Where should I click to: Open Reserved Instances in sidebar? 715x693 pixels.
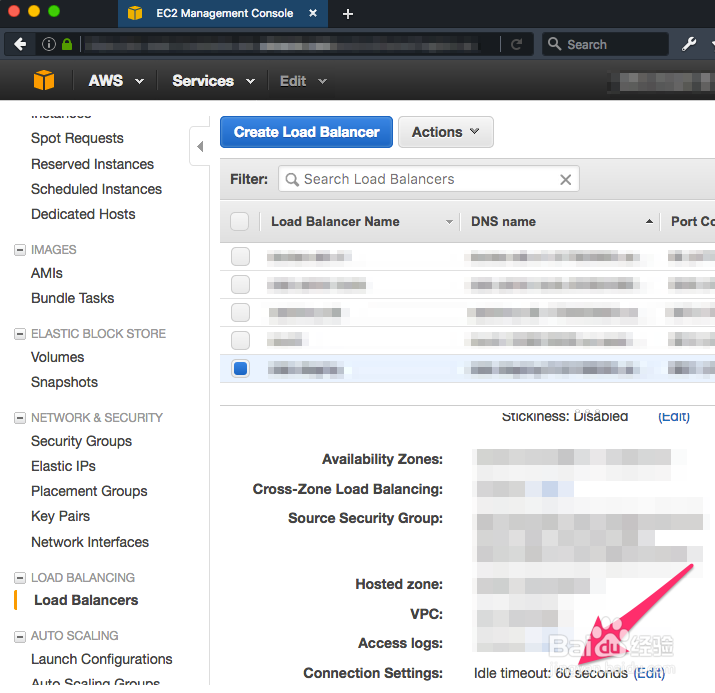tap(92, 164)
